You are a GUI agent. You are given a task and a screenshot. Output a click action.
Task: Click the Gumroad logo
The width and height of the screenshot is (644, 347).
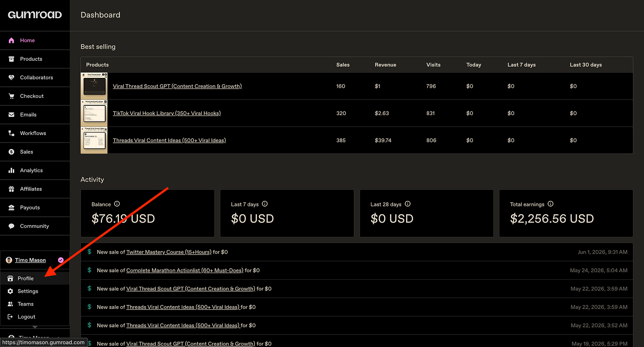click(x=35, y=15)
